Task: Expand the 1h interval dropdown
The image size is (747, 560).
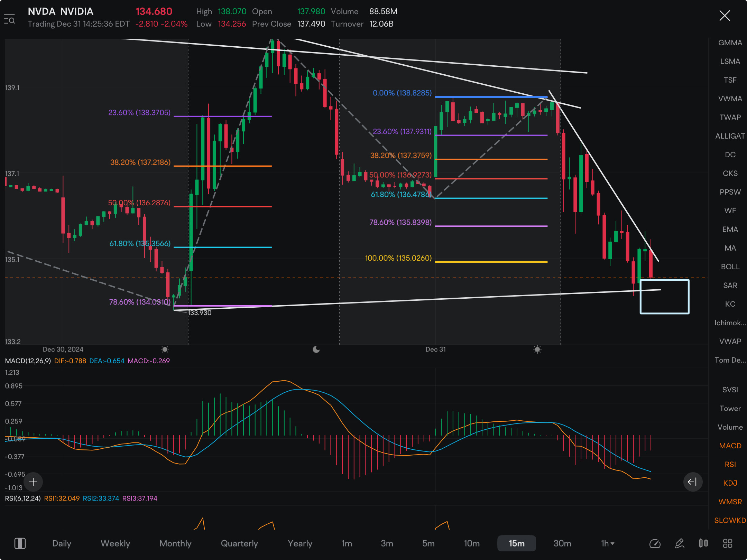Action: click(x=608, y=543)
